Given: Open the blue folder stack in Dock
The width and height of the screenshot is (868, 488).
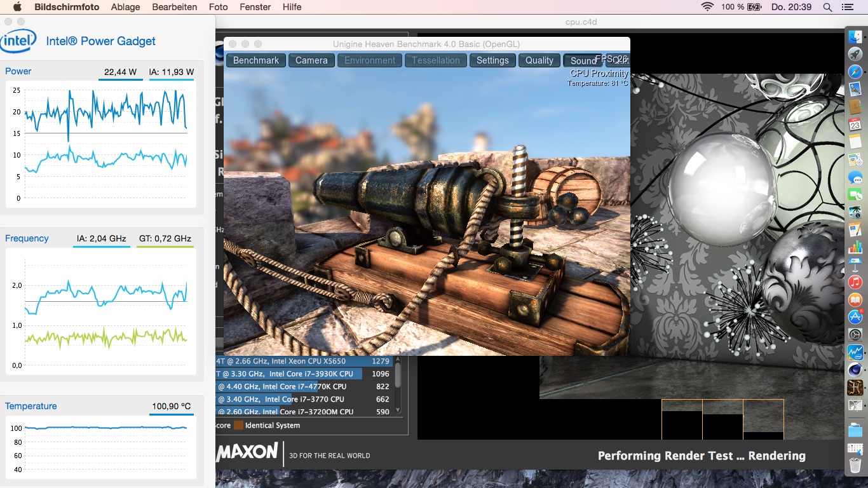Looking at the screenshot, I should coord(855,430).
